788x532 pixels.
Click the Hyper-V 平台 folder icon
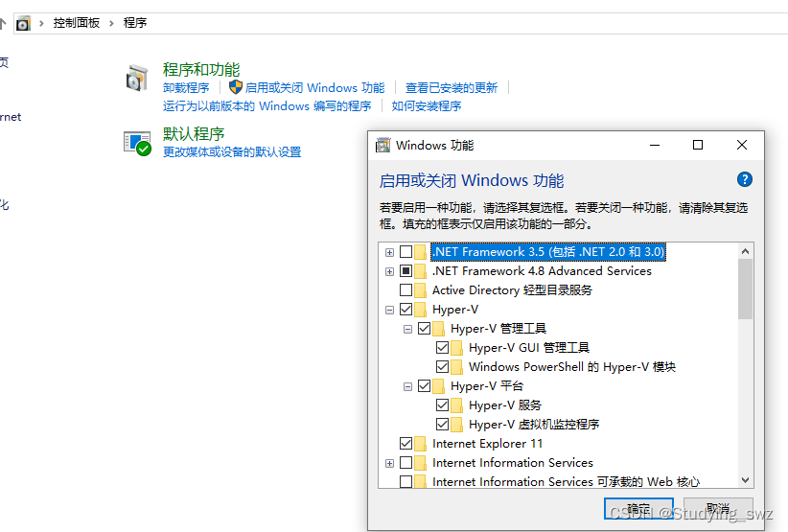click(x=439, y=385)
